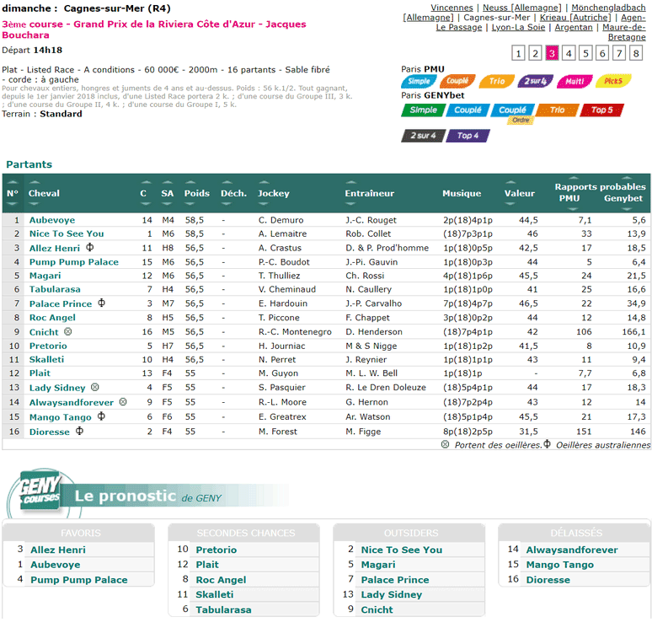Open Pump Pump Palace in Partants table
This screenshot has height=644, width=652.
coord(74,262)
